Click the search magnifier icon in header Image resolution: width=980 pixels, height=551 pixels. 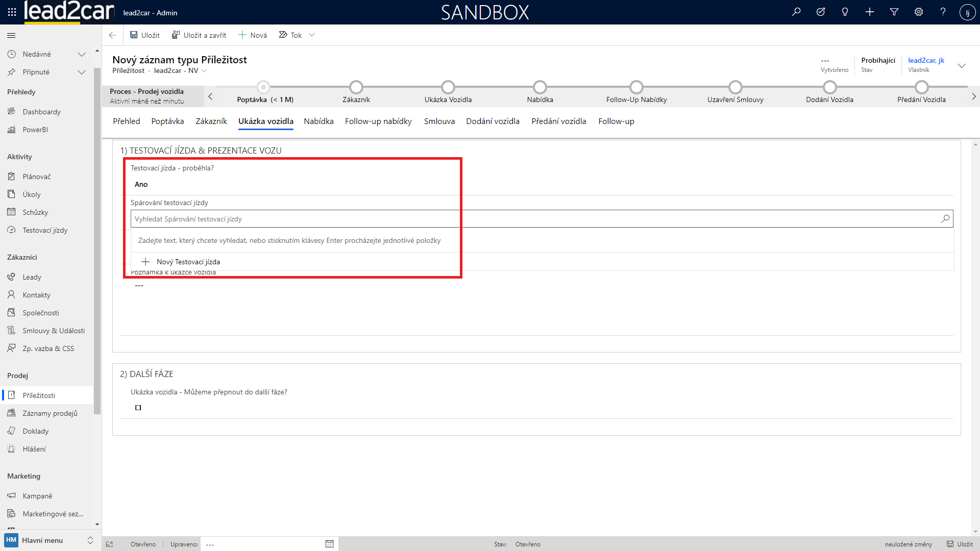pyautogui.click(x=796, y=12)
